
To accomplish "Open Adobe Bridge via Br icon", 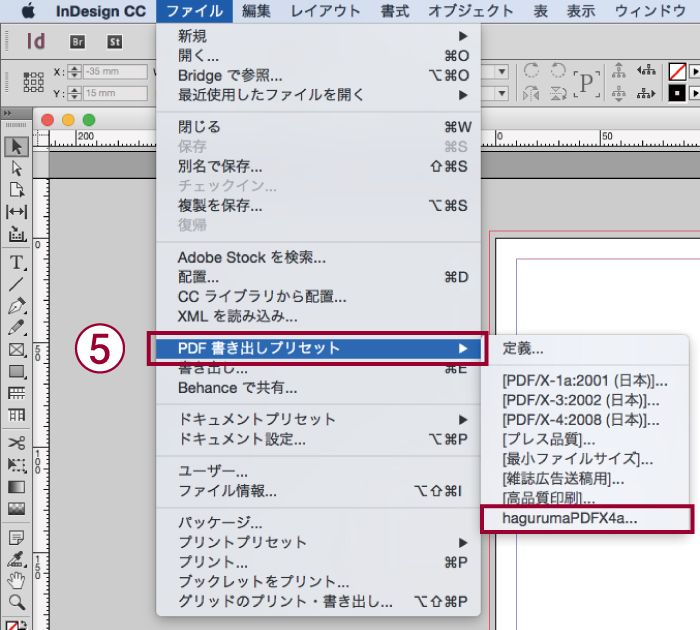I will (x=77, y=42).
